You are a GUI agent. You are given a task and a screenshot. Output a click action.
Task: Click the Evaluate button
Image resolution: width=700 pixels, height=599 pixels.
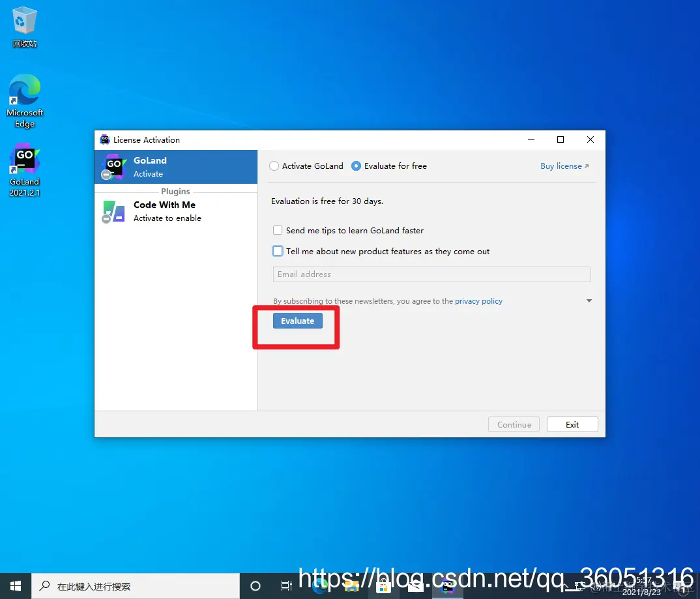[x=298, y=321]
